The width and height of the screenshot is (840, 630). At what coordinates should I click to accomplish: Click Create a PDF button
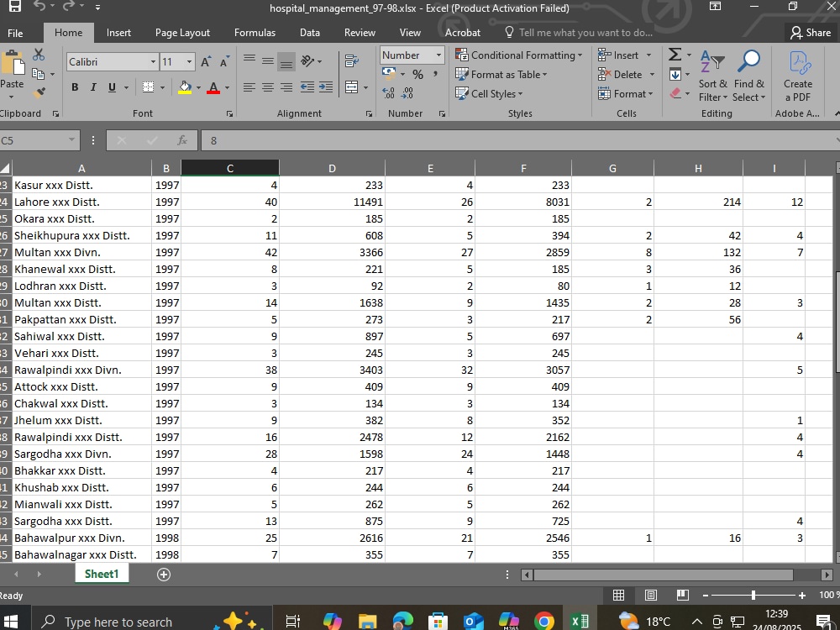(798, 76)
